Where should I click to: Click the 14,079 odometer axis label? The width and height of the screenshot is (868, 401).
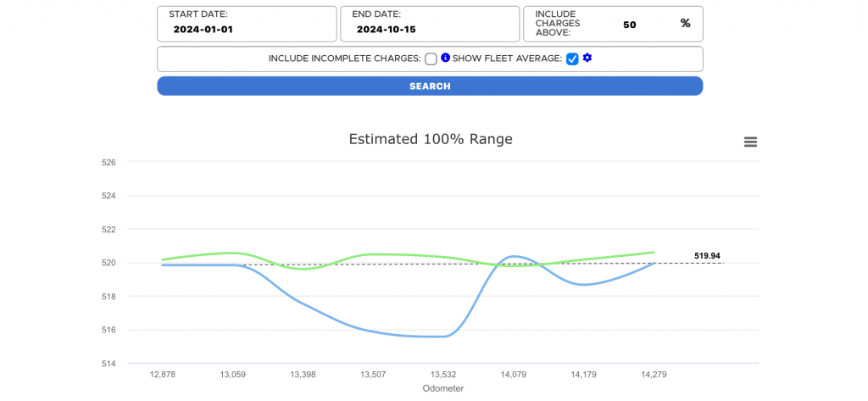[515, 374]
